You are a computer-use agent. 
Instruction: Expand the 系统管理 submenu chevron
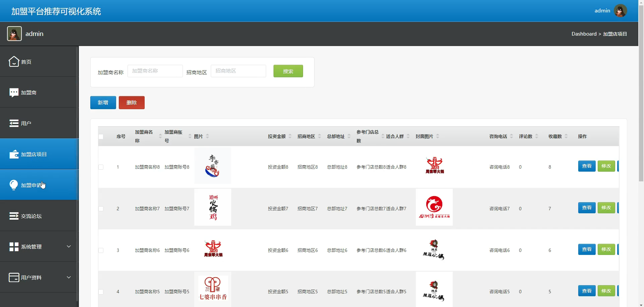click(69, 247)
